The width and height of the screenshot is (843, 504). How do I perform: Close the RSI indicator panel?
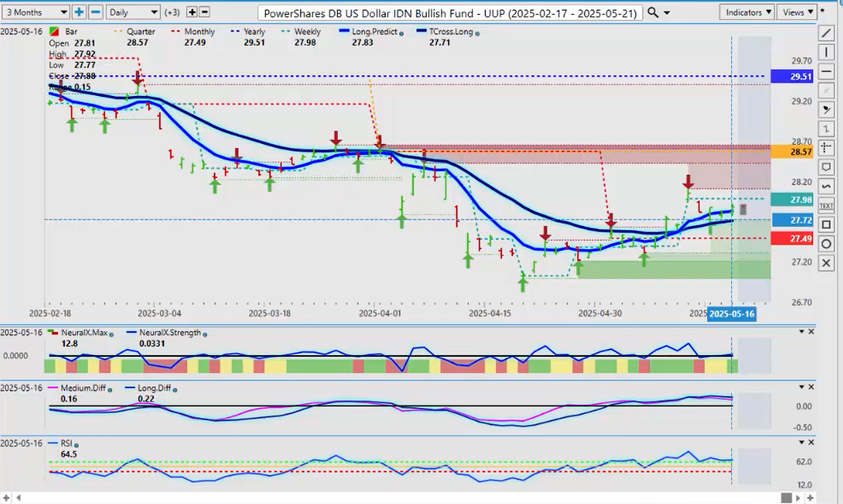click(811, 443)
